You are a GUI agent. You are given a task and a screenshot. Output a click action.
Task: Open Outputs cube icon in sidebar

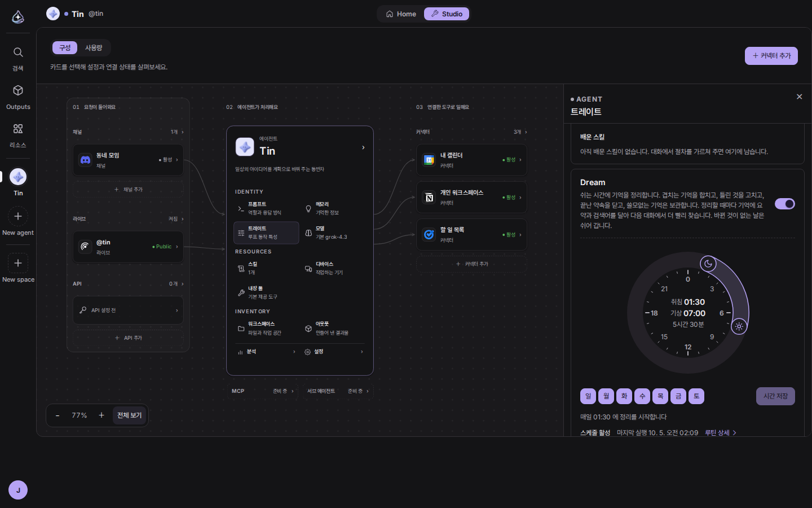pos(18,90)
